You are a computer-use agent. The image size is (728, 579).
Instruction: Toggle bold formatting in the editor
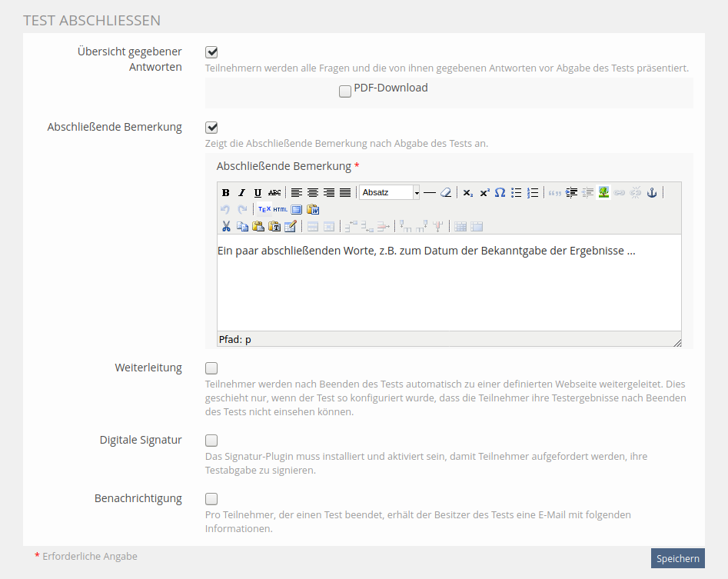tap(226, 193)
